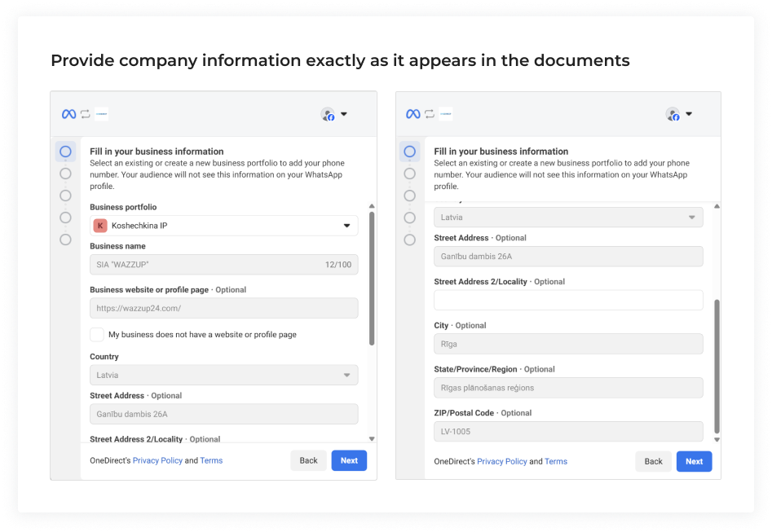The image size is (772, 532).
Task: Click the 12/100 character counter
Action: tap(338, 265)
